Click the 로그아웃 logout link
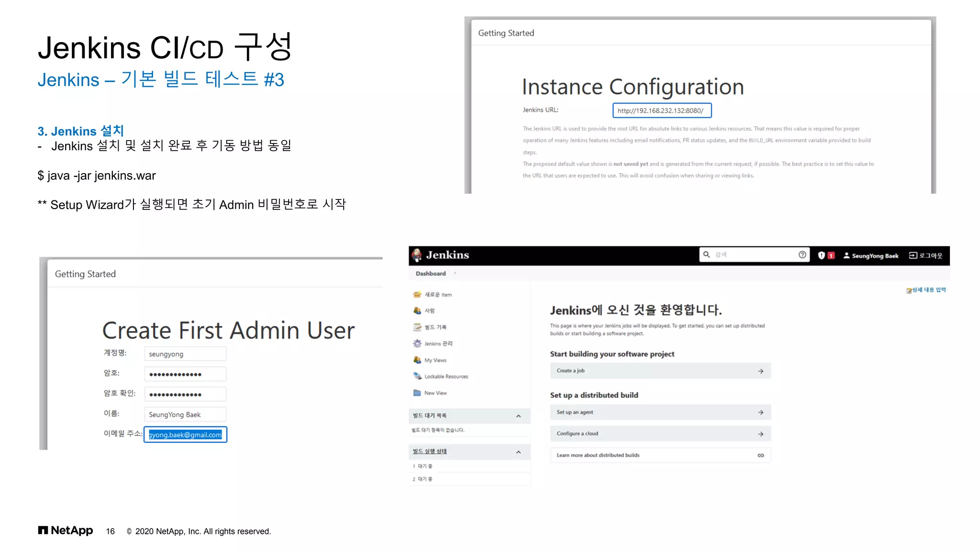Image resolution: width=980 pixels, height=551 pixels. (x=931, y=255)
